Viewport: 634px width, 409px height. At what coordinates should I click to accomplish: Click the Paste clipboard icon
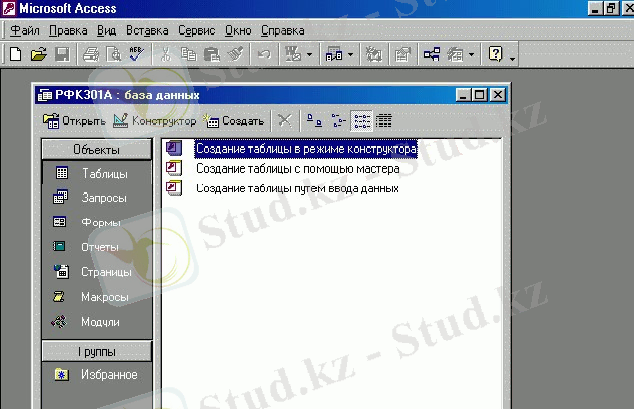click(212, 54)
